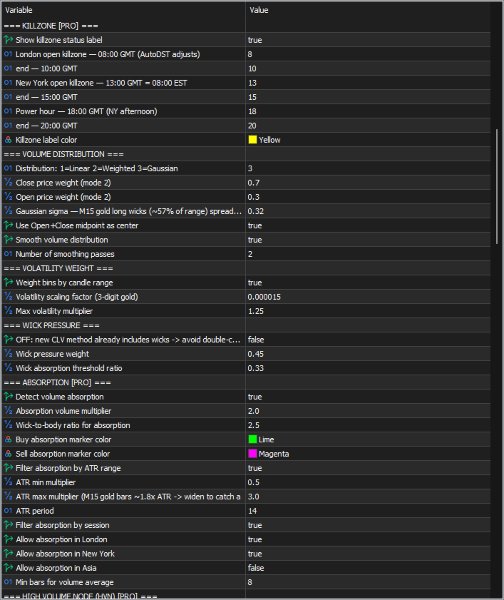The image size is (504, 600).
Task: Click the value 1.25 of Max volatility multiplier
Action: pos(256,311)
